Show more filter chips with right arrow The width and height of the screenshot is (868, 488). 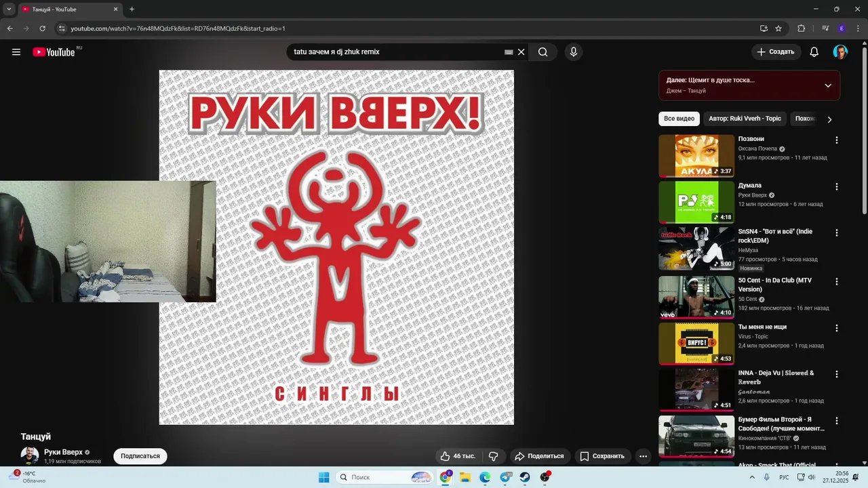click(x=829, y=119)
